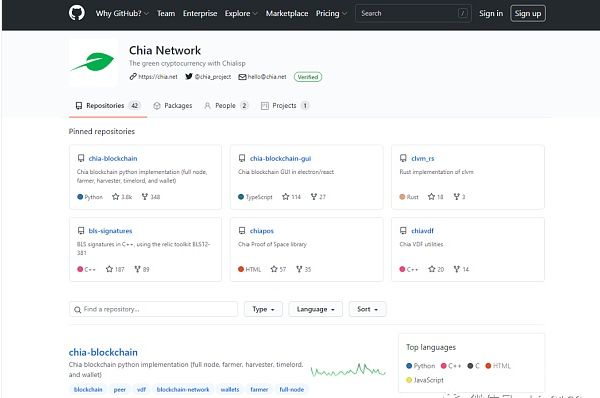Image resolution: width=600 pixels, height=398 pixels.
Task: Open the Chia Network leaf avatar
Action: tap(93, 62)
